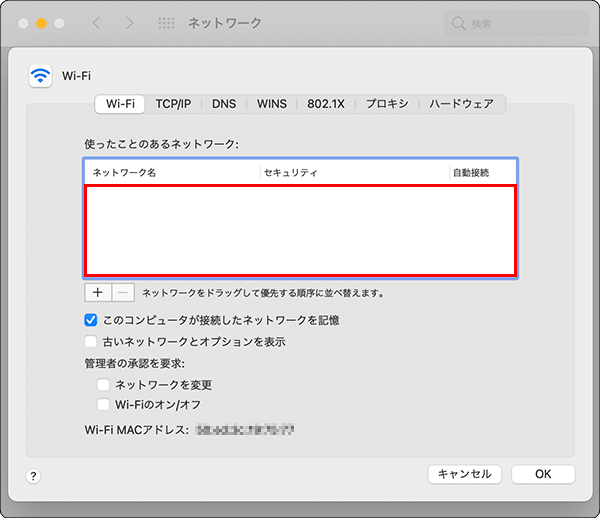The width and height of the screenshot is (600, 518).
Task: Click the ネットワーク名 column header
Action: (x=170, y=173)
